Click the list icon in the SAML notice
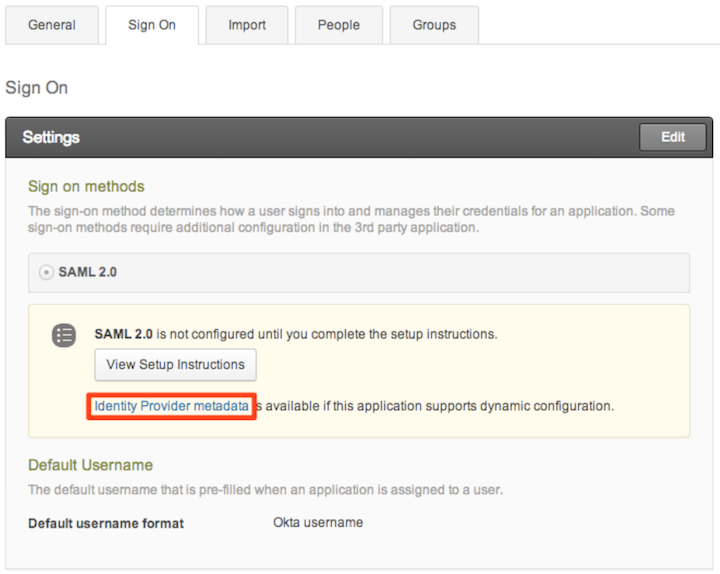 64,335
